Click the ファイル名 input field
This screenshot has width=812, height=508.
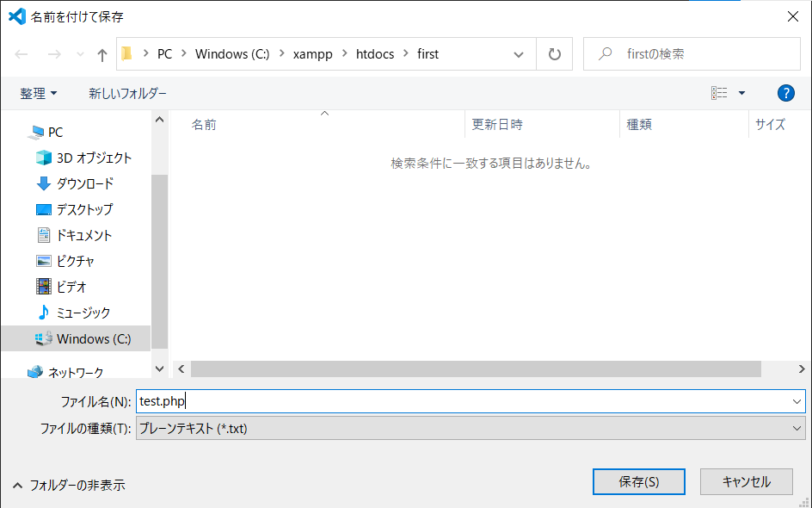click(464, 401)
